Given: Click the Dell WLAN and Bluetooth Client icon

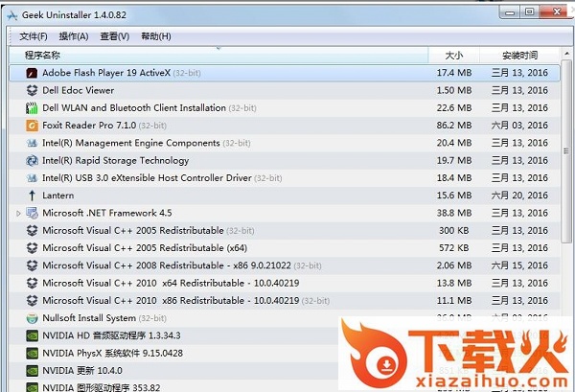Looking at the screenshot, I should pos(32,108).
